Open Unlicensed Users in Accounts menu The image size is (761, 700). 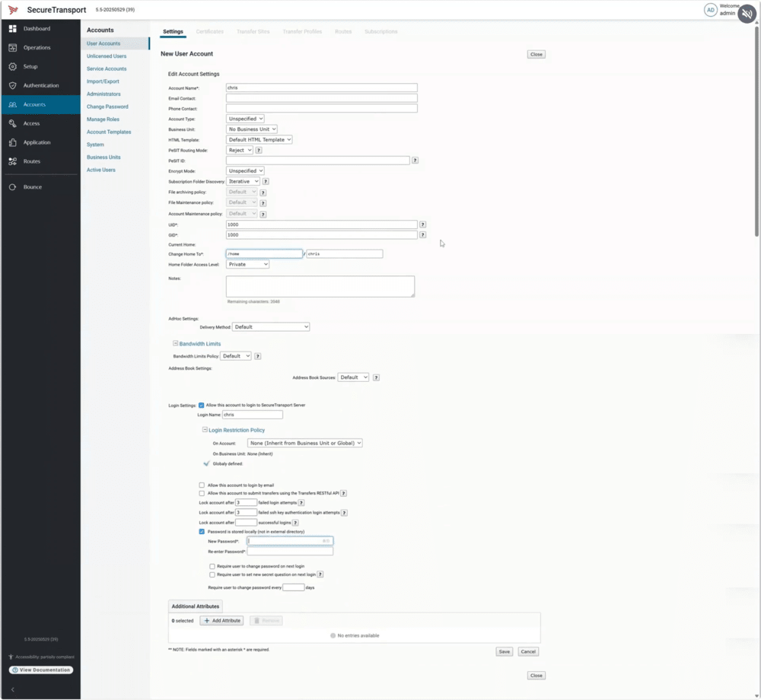(107, 56)
